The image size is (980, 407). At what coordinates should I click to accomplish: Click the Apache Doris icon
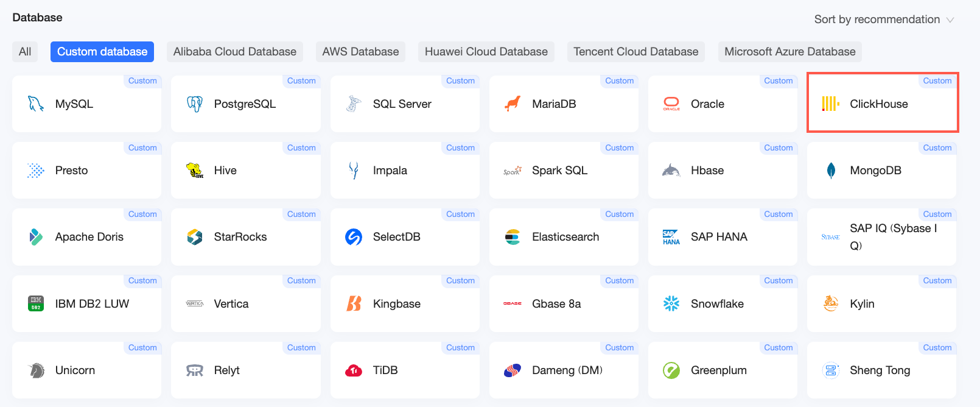click(36, 237)
